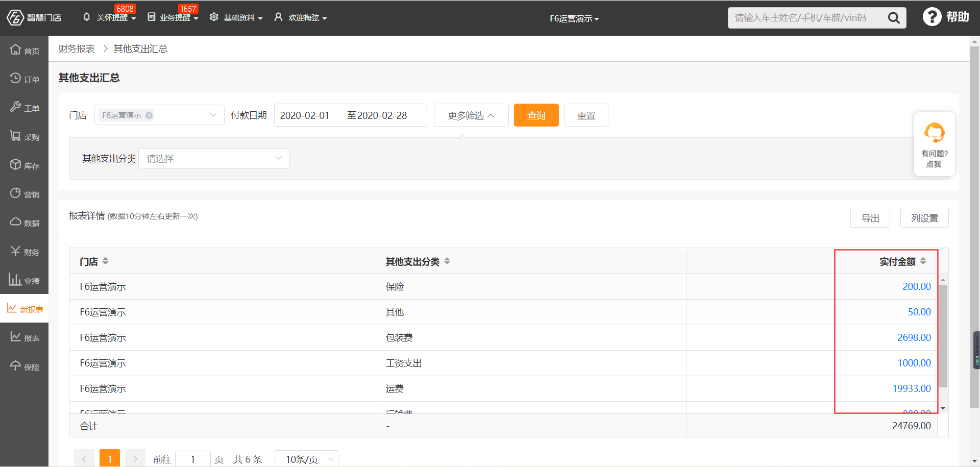Open the 业务提醒 list icon

coord(152,17)
